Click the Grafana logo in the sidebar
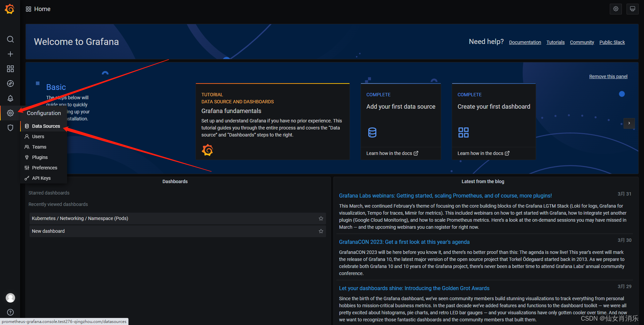 point(10,9)
